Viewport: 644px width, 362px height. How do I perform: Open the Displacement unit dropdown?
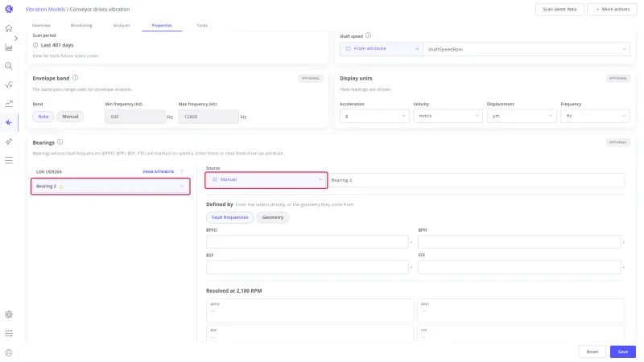521,116
